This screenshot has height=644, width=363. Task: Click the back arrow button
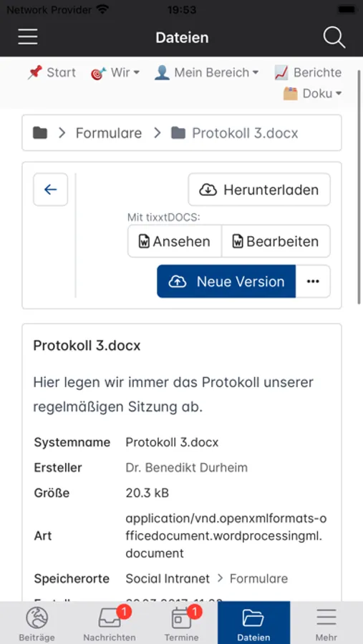tap(51, 190)
